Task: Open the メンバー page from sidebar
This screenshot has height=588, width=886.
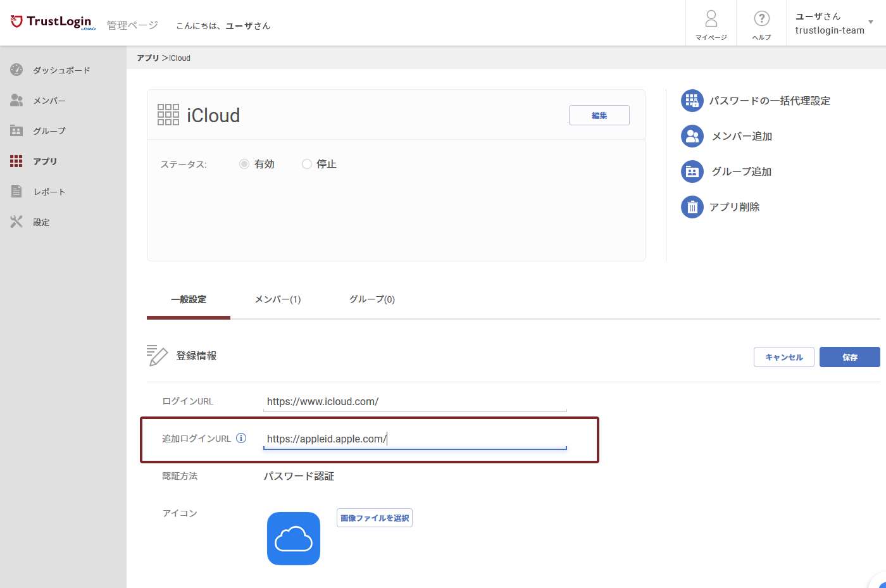Action: coord(49,101)
